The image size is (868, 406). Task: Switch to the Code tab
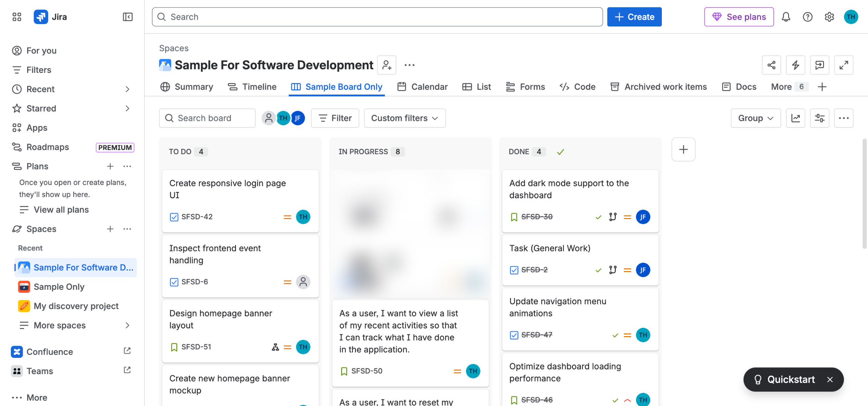point(577,87)
